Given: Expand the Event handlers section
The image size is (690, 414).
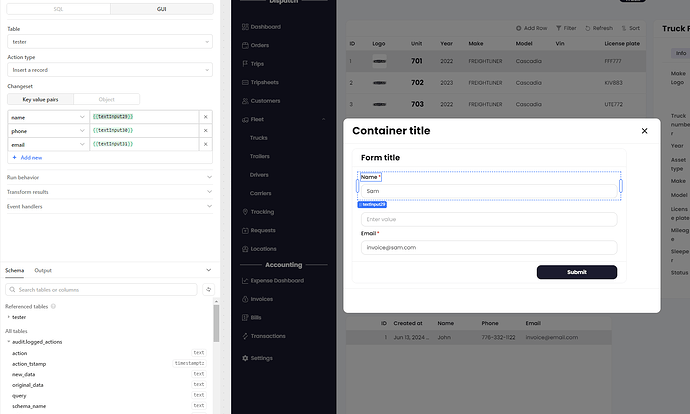Looking at the screenshot, I should [x=109, y=206].
